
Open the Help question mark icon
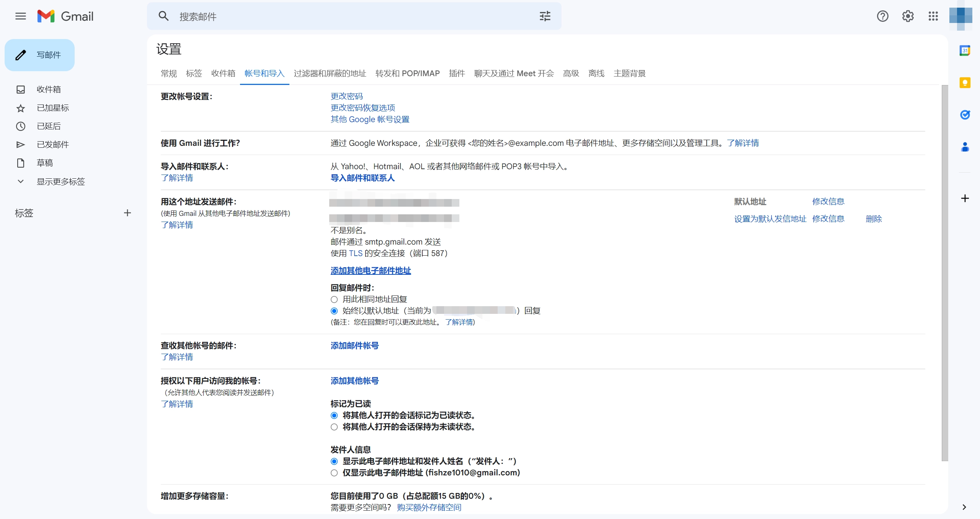tap(882, 16)
